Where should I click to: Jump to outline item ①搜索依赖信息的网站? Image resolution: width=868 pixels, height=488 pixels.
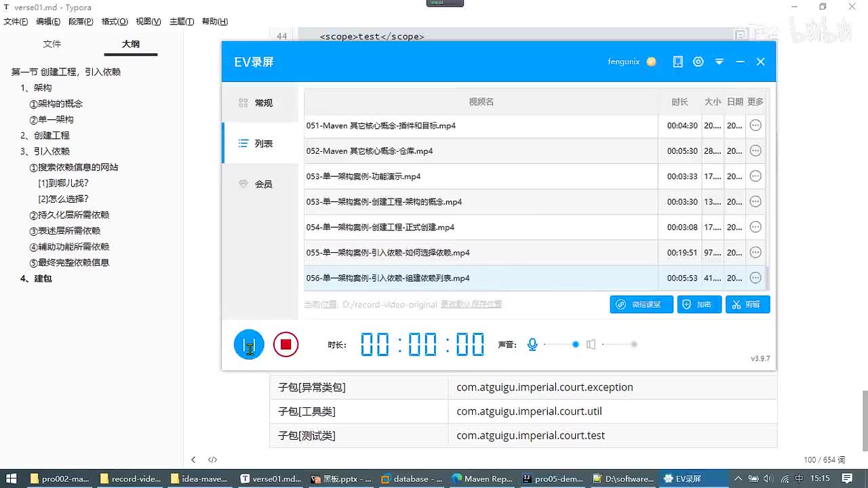[74, 167]
